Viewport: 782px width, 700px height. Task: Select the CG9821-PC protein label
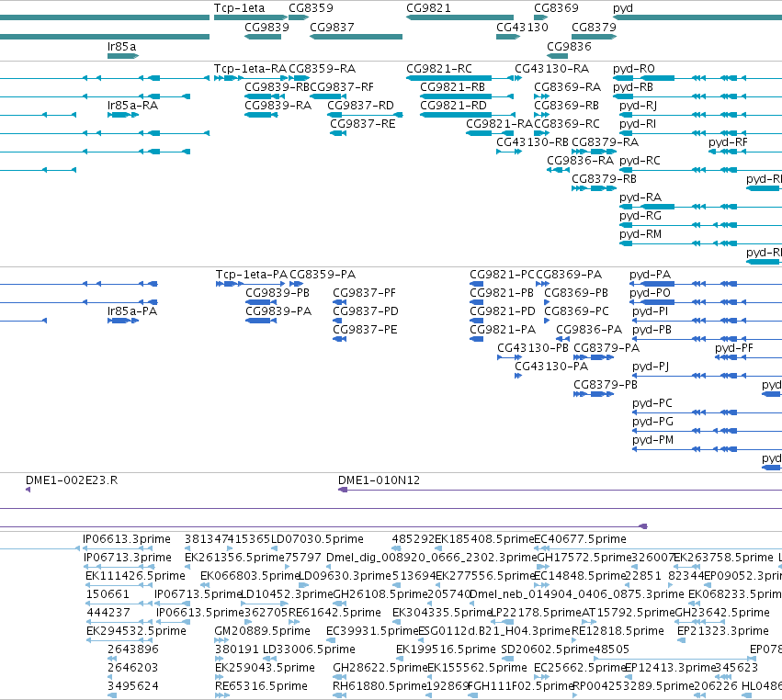pos(502,275)
